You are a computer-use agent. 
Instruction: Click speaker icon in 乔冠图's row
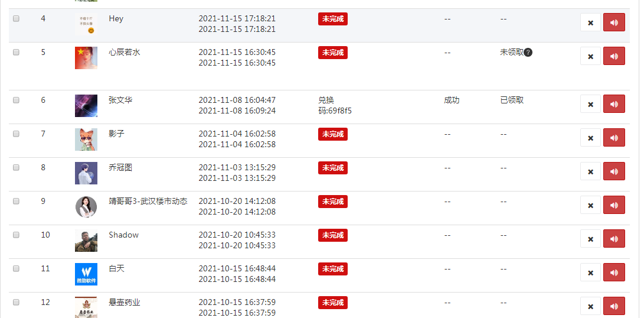click(614, 171)
